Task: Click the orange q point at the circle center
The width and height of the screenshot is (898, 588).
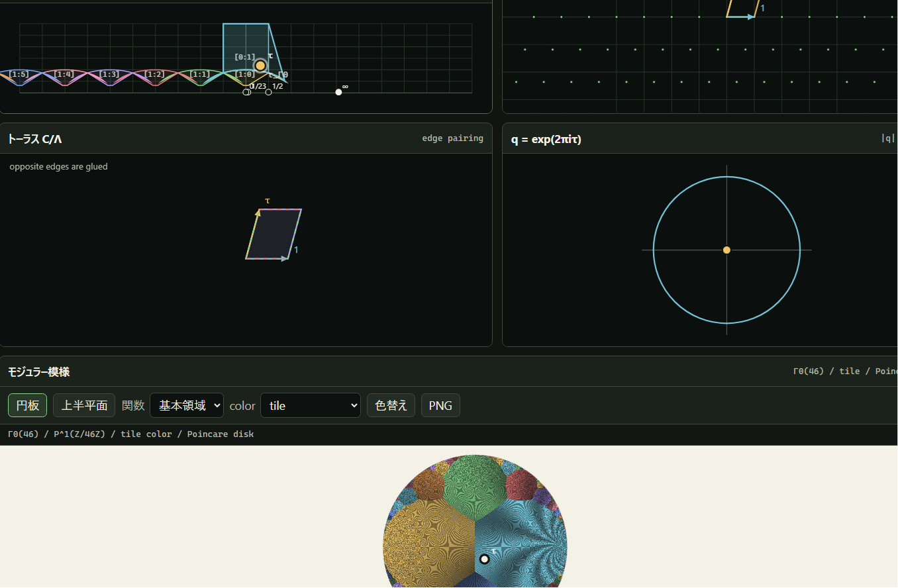Action: (726, 250)
